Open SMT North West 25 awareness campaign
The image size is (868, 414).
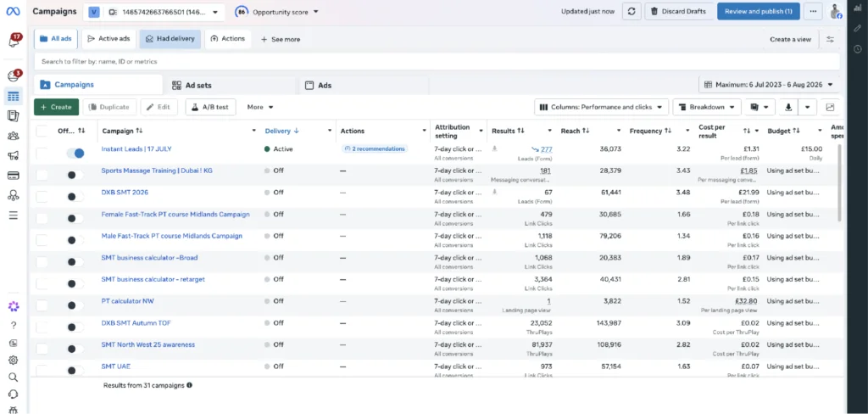(x=148, y=344)
